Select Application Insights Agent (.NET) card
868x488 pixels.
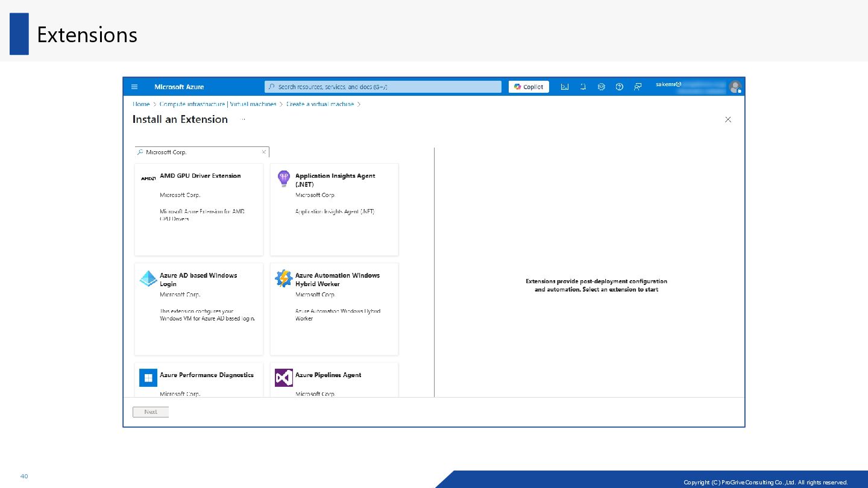tap(335, 209)
